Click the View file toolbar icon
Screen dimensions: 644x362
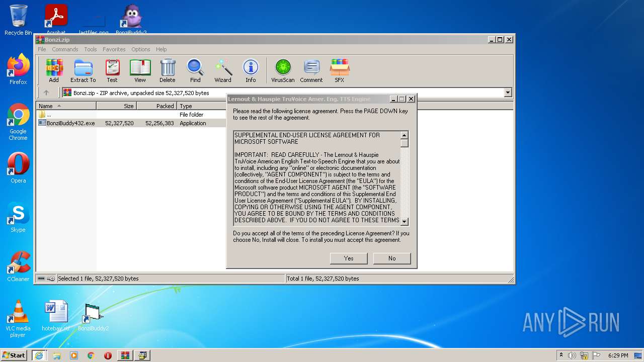pyautogui.click(x=140, y=70)
